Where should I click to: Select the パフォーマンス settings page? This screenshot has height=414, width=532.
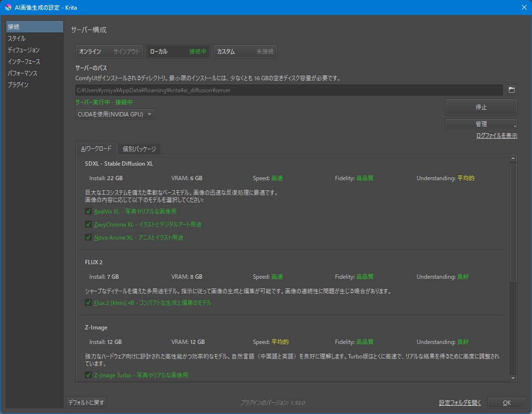(x=34, y=73)
